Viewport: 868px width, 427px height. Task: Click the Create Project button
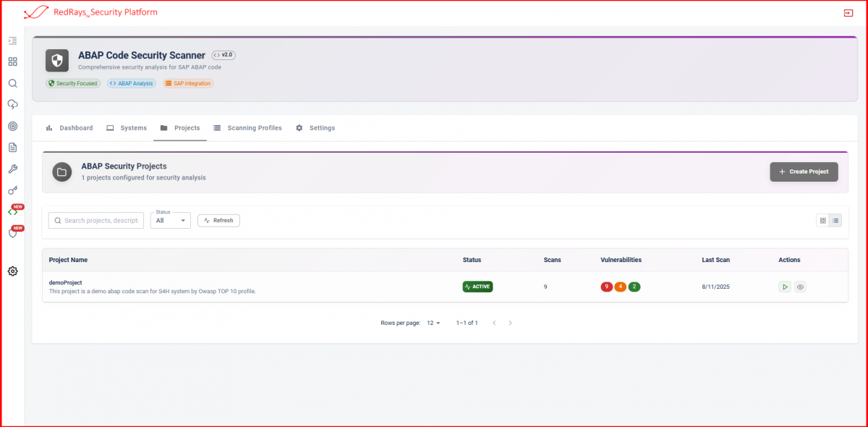[804, 172]
